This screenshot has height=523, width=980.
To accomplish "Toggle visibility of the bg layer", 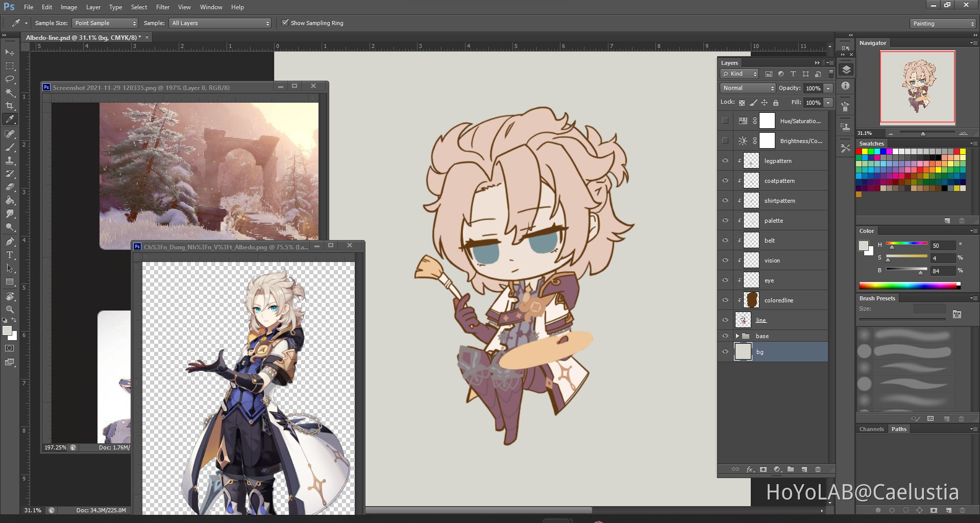I will click(725, 351).
